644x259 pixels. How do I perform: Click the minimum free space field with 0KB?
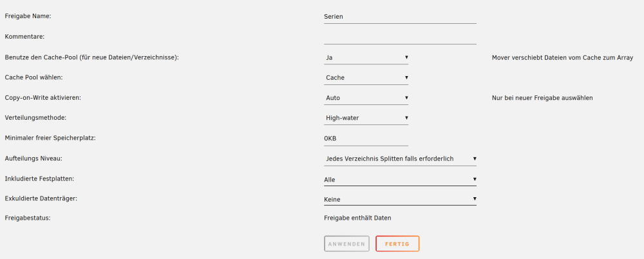366,139
